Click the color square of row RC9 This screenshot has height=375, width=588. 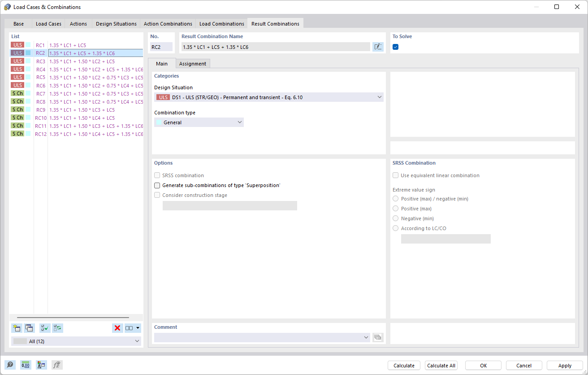(x=28, y=109)
